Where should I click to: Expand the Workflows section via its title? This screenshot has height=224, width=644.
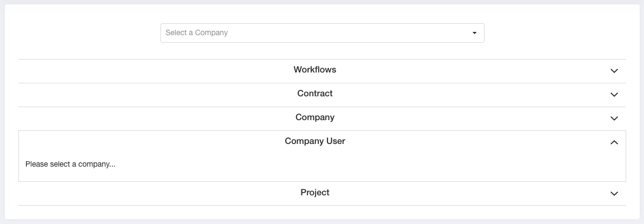click(314, 70)
